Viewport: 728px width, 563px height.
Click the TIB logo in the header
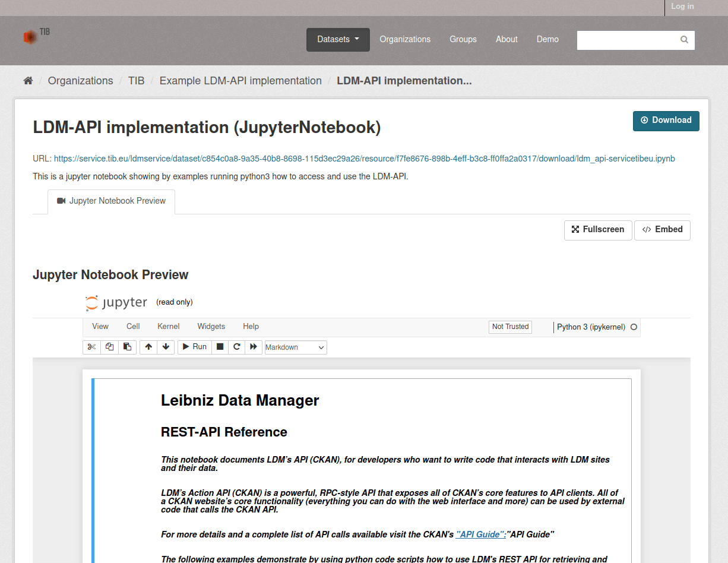36,37
